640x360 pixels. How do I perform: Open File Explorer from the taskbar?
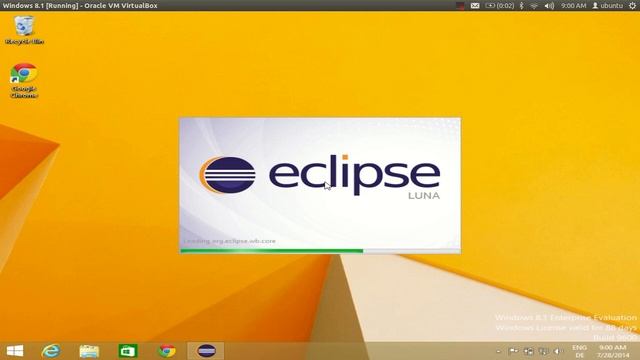tap(89, 351)
